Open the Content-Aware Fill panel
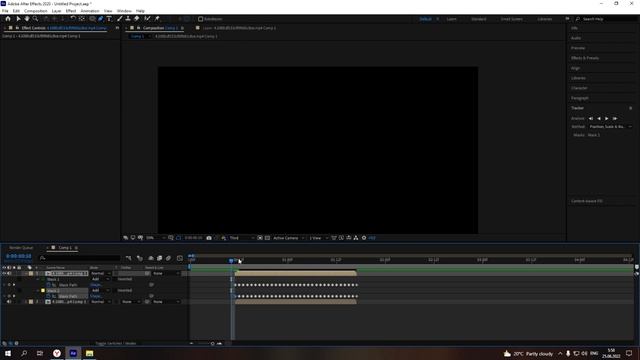The width and height of the screenshot is (640, 360). (x=587, y=201)
